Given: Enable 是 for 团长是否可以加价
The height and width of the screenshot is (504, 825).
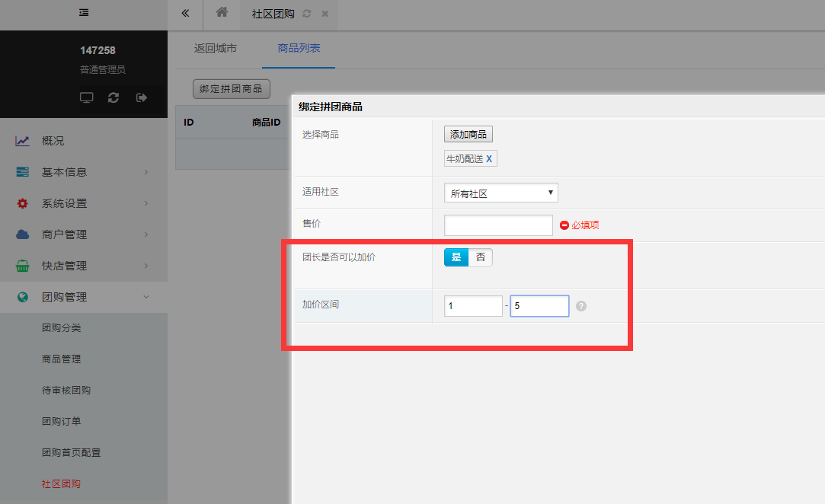Looking at the screenshot, I should [456, 257].
